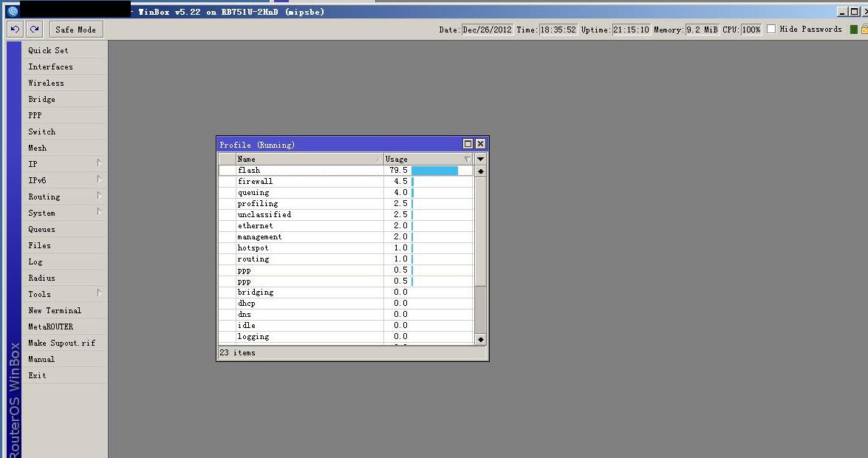Screen dimensions: 868x458
Task: Open the Wireless menu
Action: click(64, 83)
